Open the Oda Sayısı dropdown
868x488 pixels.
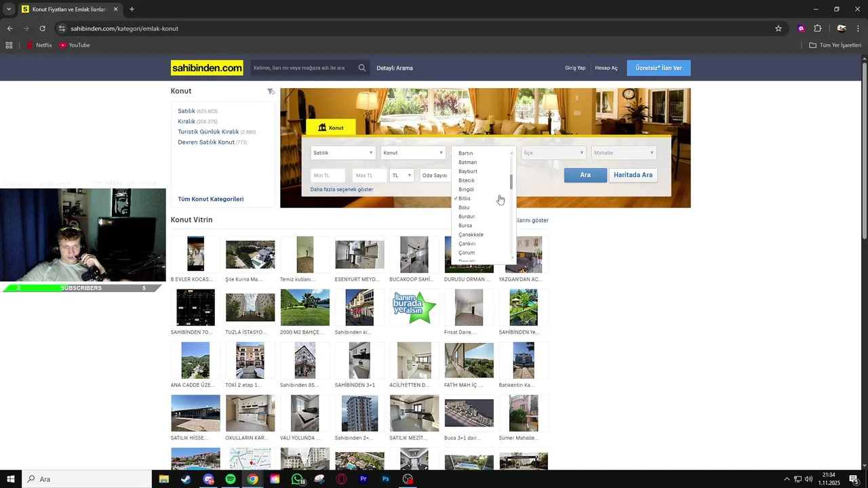pyautogui.click(x=434, y=176)
